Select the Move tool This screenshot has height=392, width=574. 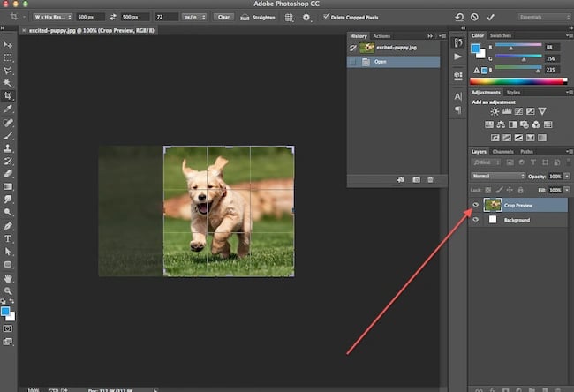(x=8, y=44)
